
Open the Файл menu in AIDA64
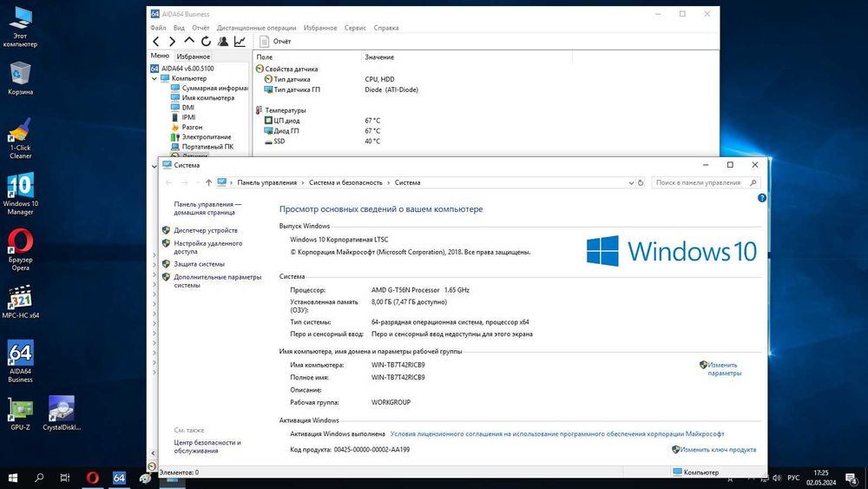point(158,28)
